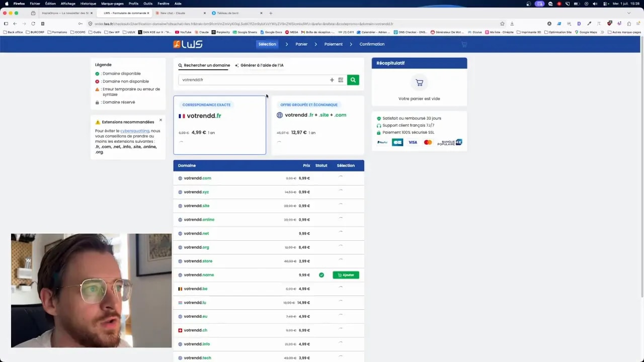The width and height of the screenshot is (644, 362).
Task: Click the purple D extension icon
Action: pos(579,24)
